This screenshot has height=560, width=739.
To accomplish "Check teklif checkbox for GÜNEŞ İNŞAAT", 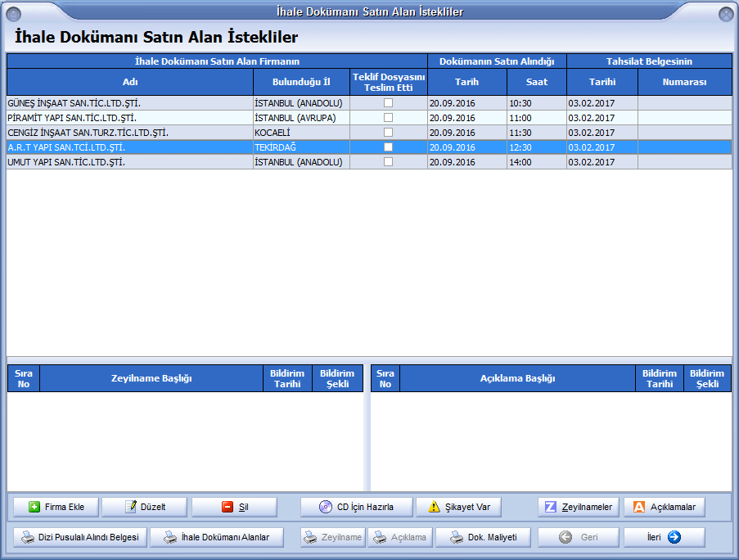I will (389, 103).
